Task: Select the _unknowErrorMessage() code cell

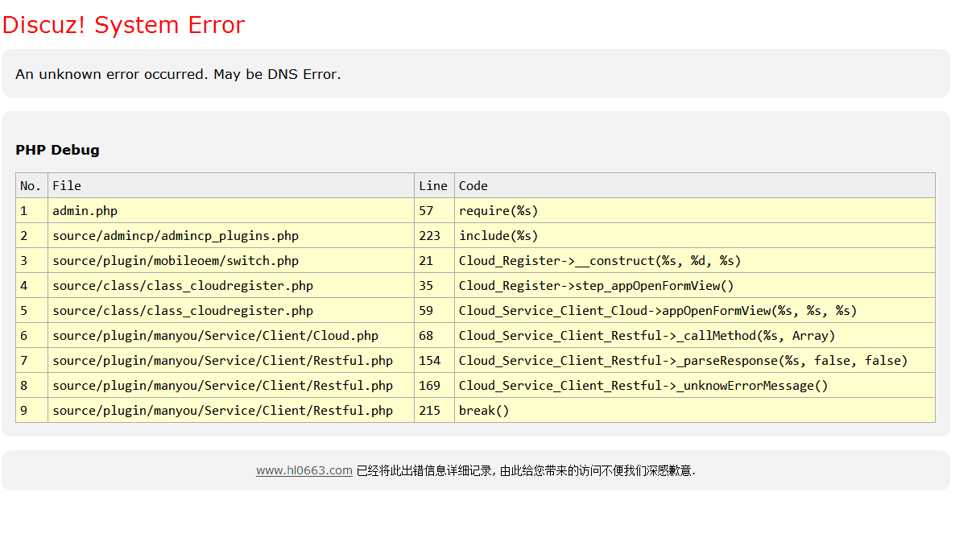Action: pyautogui.click(x=695, y=386)
